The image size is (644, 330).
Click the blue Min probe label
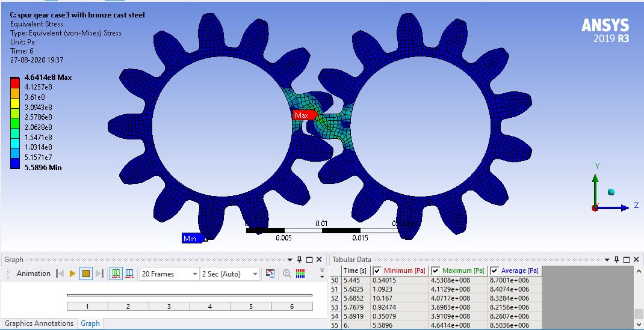tap(192, 239)
